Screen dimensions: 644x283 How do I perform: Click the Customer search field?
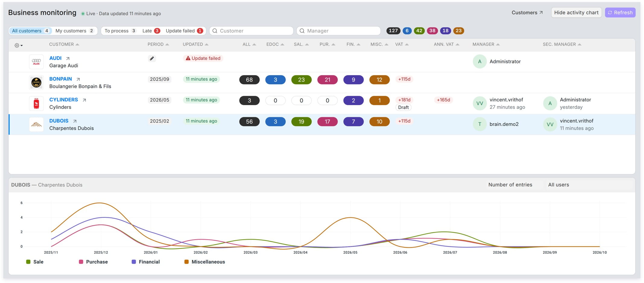[251, 31]
